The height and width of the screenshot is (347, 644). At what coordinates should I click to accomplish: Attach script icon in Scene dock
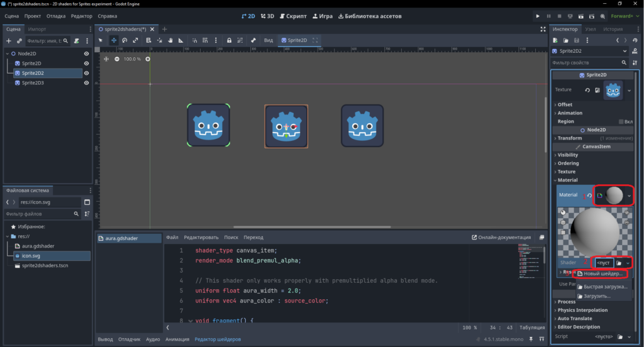coord(76,41)
